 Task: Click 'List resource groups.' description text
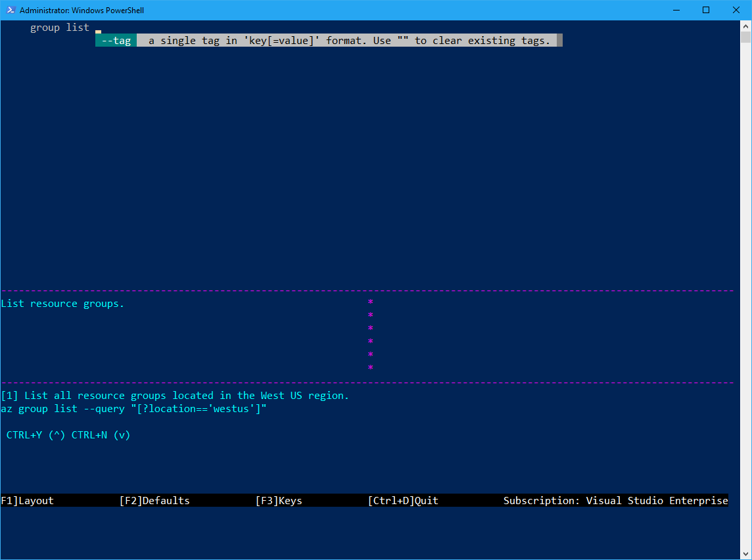click(62, 304)
